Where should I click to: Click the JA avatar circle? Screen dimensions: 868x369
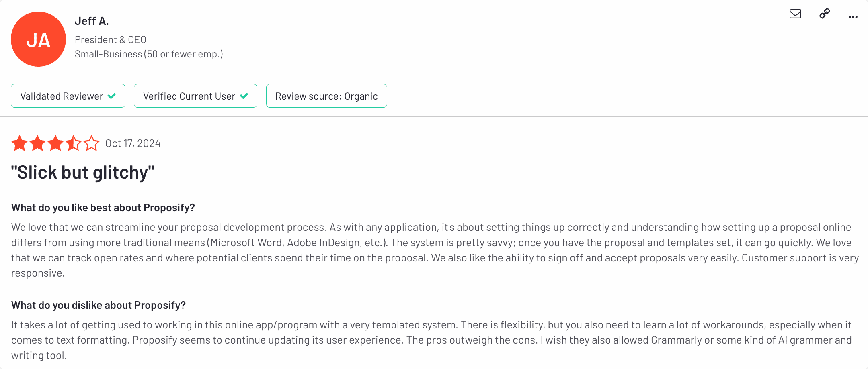coord(38,39)
